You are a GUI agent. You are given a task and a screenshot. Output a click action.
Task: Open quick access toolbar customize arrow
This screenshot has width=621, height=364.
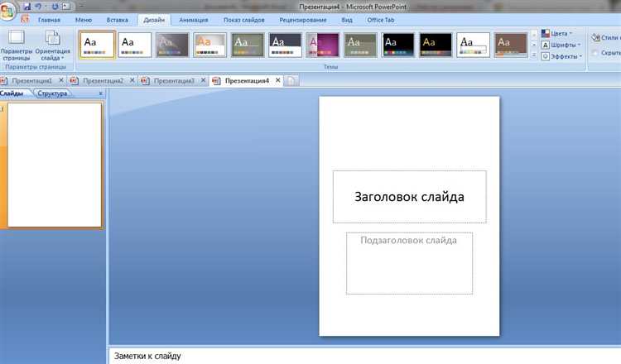pos(81,7)
